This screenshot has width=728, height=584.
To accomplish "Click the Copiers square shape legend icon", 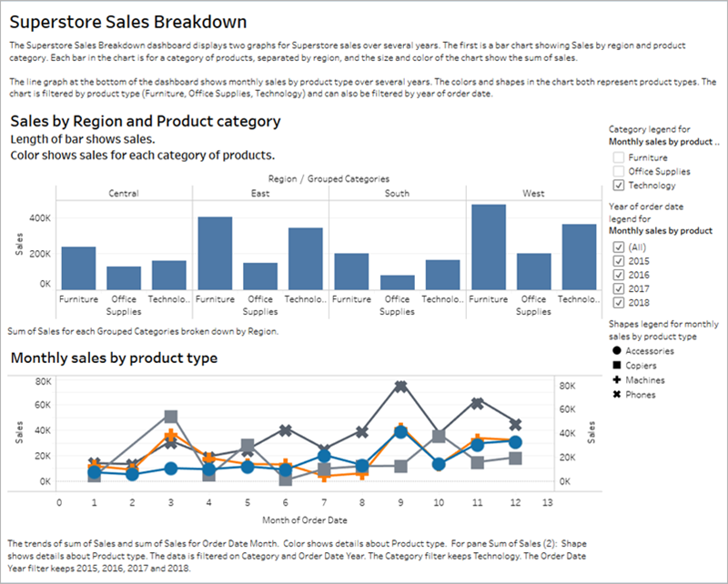I will point(617,366).
